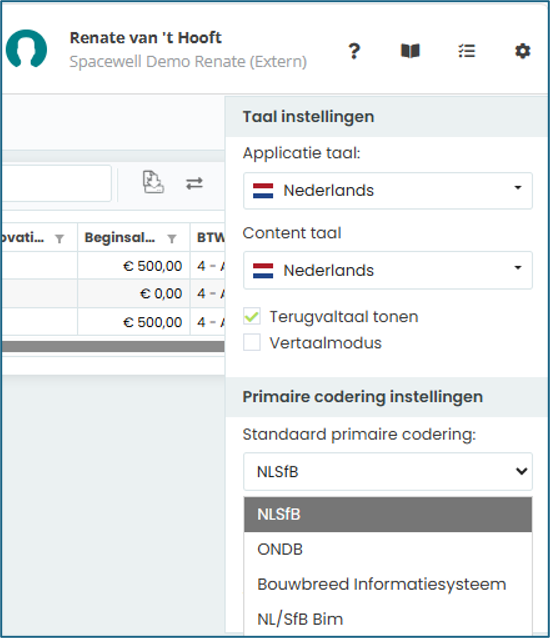The image size is (550, 638).
Task: Select the ONDB option
Action: [x=388, y=549]
